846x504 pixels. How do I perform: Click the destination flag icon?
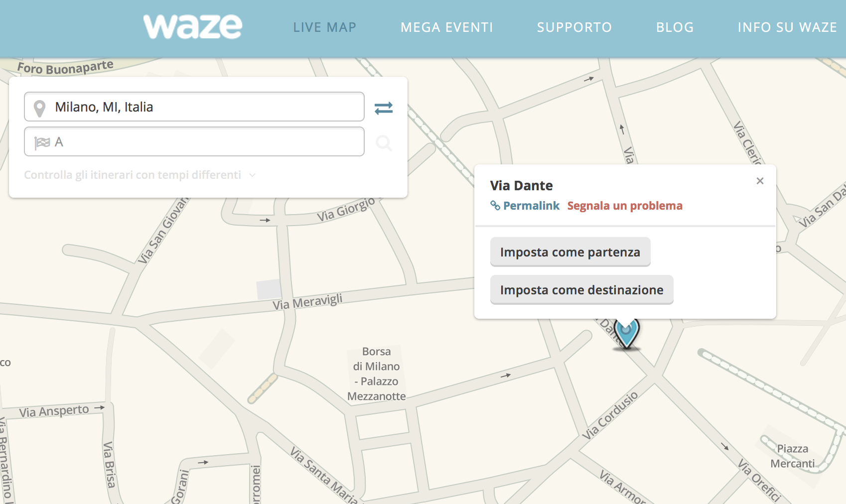tap(42, 143)
